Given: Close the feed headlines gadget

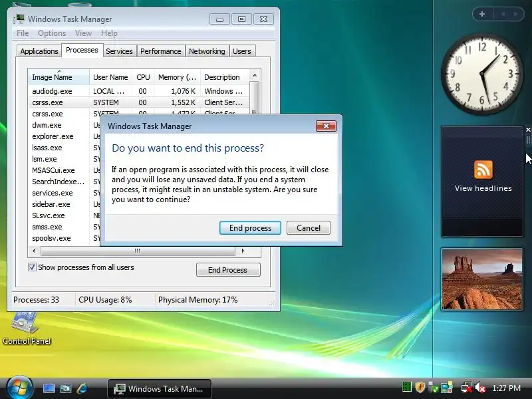Looking at the screenshot, I should [528, 130].
